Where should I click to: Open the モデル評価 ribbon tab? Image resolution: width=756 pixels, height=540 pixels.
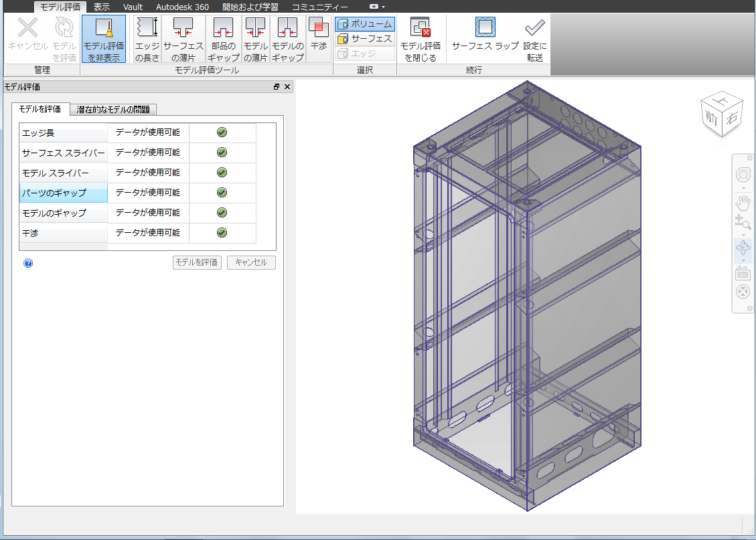(60, 7)
